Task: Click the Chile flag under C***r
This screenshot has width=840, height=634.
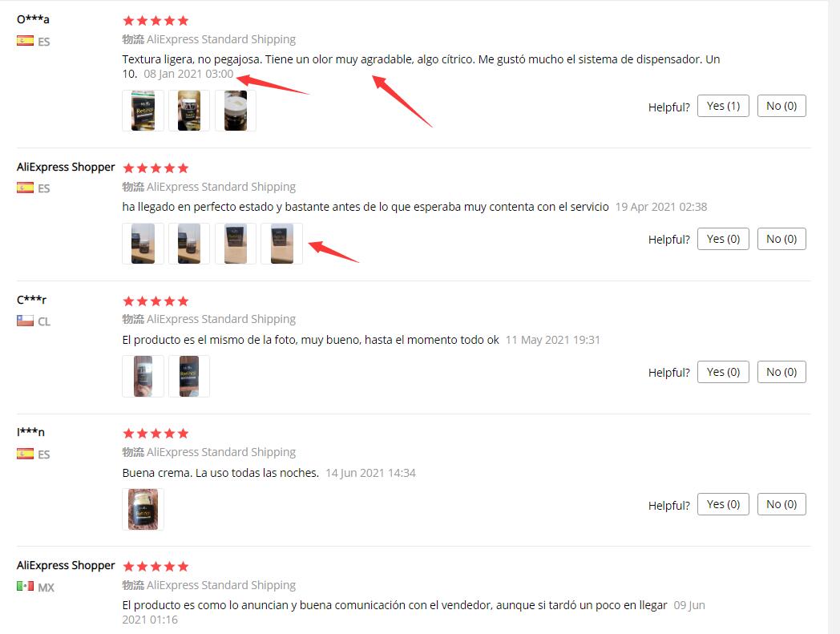Action: 25,321
